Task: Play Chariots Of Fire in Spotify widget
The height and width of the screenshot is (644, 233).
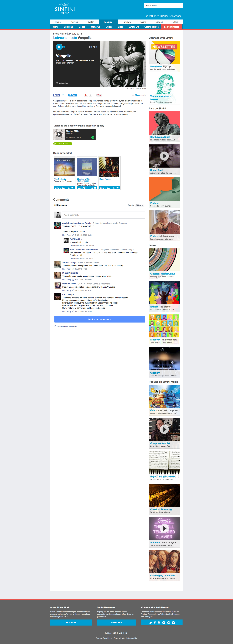Action: click(59, 134)
